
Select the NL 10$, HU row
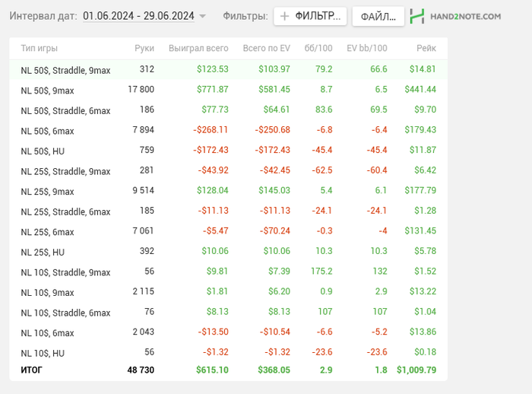pyautogui.click(x=228, y=353)
